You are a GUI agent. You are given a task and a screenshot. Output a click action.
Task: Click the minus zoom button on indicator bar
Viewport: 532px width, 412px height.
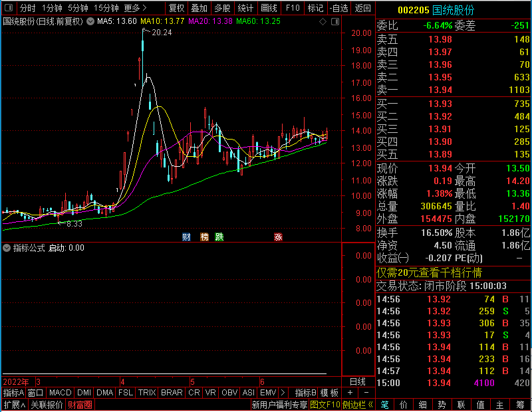(366, 393)
